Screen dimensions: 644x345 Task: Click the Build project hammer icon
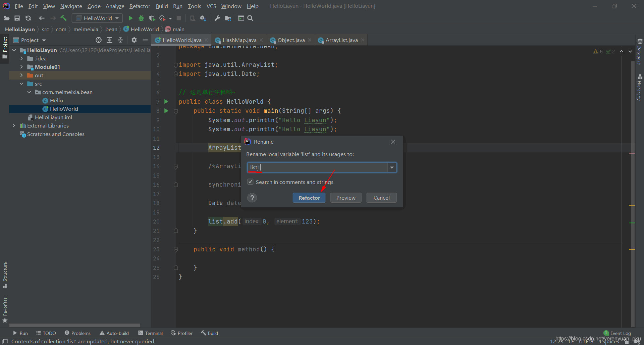click(x=64, y=18)
